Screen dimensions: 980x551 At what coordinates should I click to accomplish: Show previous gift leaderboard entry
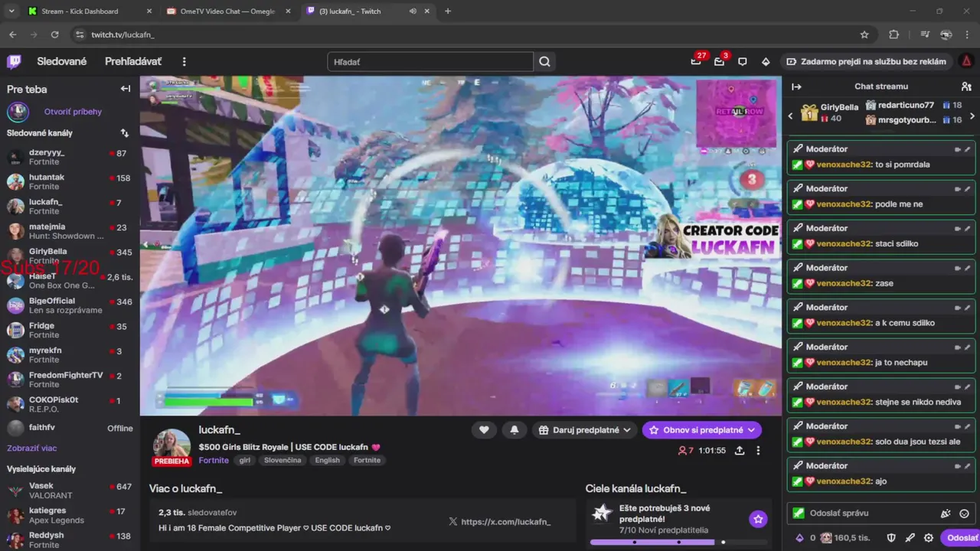791,116
